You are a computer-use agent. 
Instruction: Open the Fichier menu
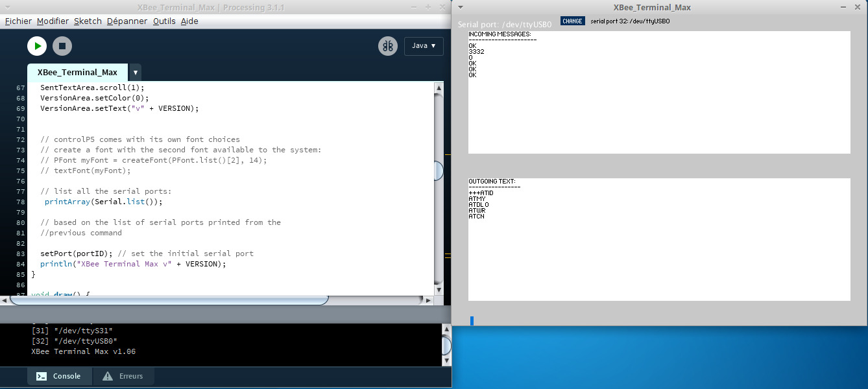point(18,21)
